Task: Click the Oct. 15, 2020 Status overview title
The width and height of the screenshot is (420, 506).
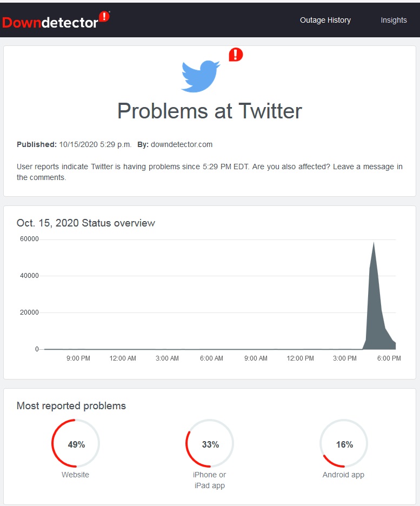Action: (x=86, y=223)
